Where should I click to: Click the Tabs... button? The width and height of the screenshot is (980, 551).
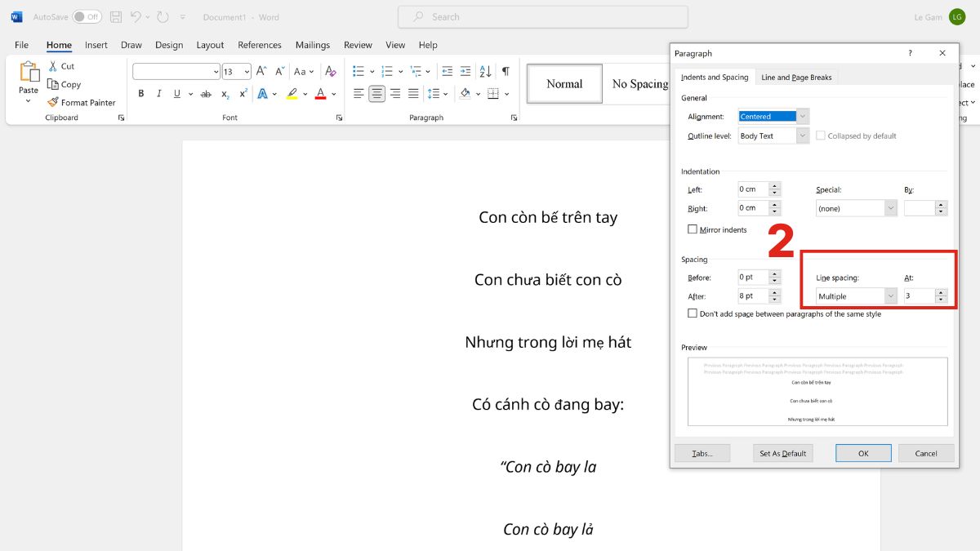tap(702, 453)
